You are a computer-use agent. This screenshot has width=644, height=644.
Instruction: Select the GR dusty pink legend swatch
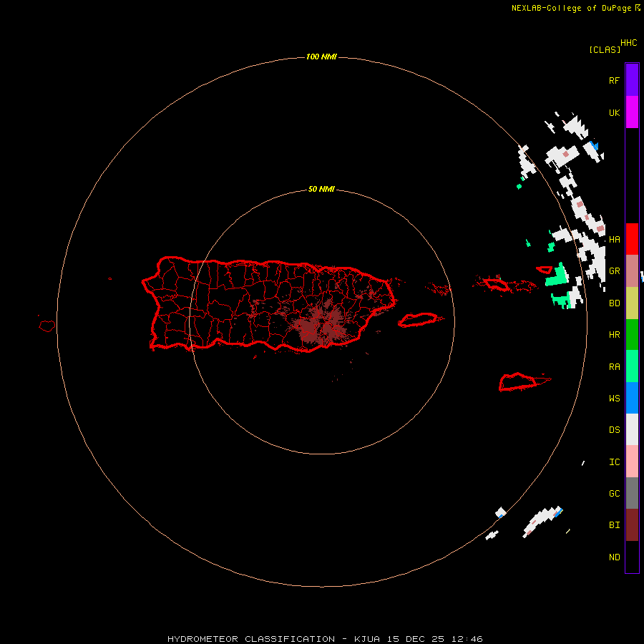[632, 271]
